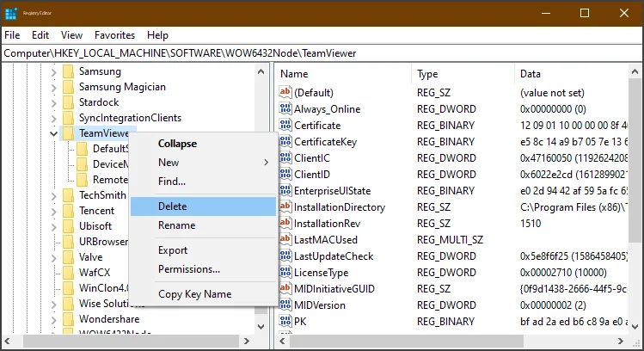Screen dimensions: 644x351
Task: Click tree pane scroll down arrow
Action: point(261,327)
